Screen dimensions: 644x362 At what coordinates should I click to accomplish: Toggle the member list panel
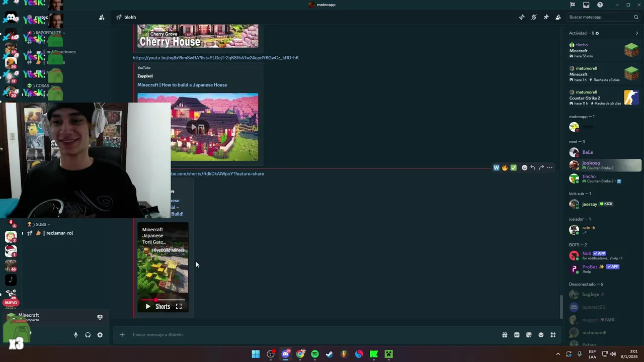click(558, 17)
